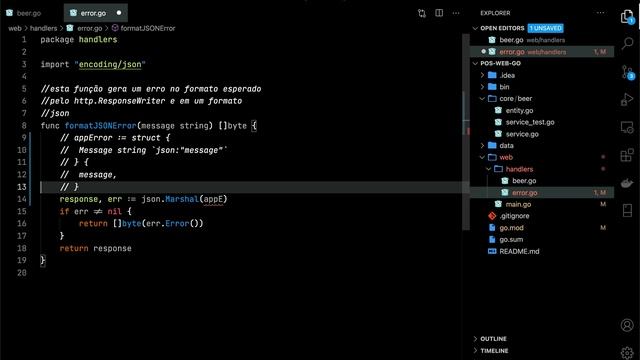Click line number 8 in the gutter

(24, 126)
